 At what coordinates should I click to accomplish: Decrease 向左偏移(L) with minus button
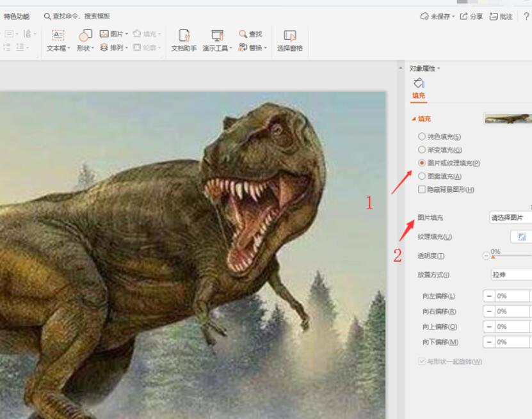click(x=489, y=296)
